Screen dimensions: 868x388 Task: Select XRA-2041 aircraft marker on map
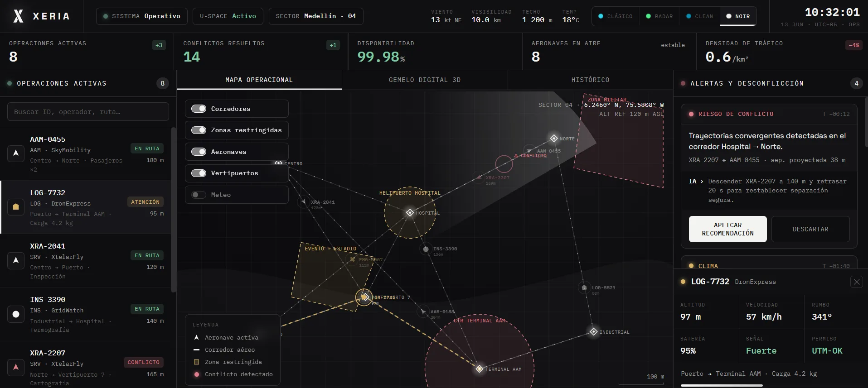[303, 202]
